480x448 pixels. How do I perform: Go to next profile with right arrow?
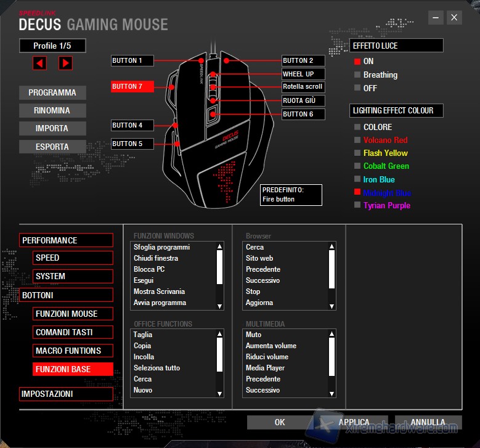click(x=65, y=63)
